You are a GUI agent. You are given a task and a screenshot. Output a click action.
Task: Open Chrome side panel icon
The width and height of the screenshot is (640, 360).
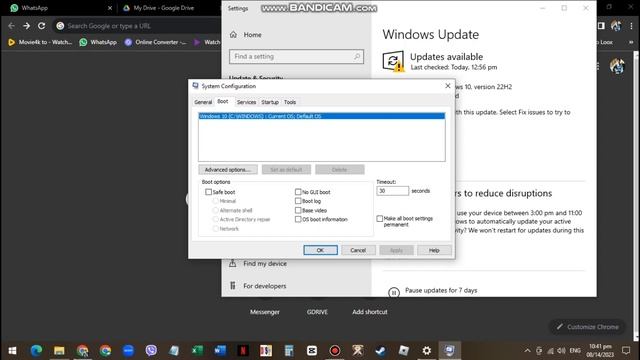click(601, 26)
